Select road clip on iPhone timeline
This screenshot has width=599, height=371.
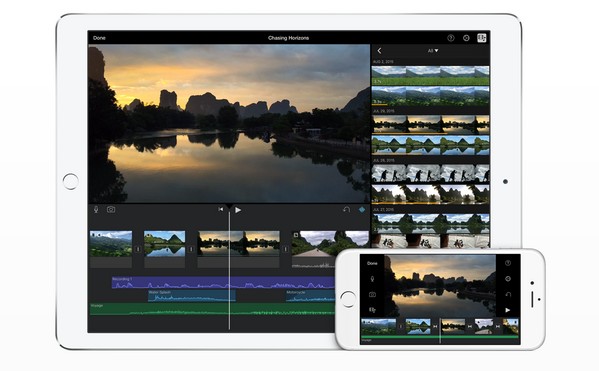(484, 326)
